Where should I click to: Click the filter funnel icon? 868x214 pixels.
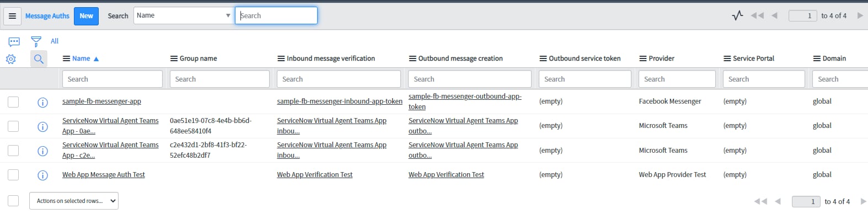click(x=36, y=41)
